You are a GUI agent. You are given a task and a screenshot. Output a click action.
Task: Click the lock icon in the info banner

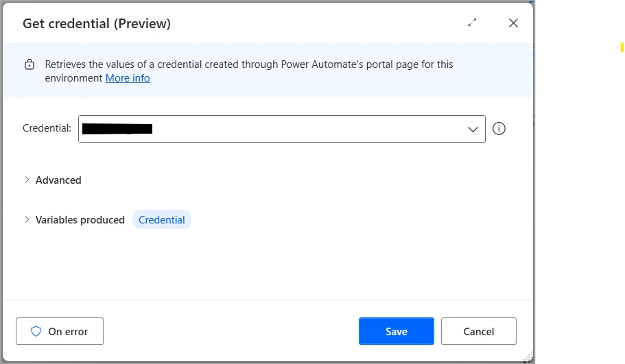(x=30, y=65)
